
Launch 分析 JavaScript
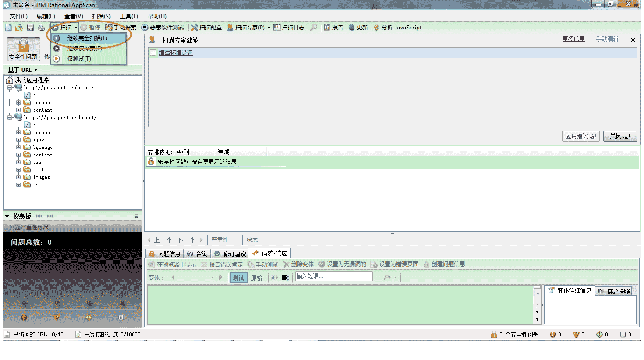coord(397,27)
